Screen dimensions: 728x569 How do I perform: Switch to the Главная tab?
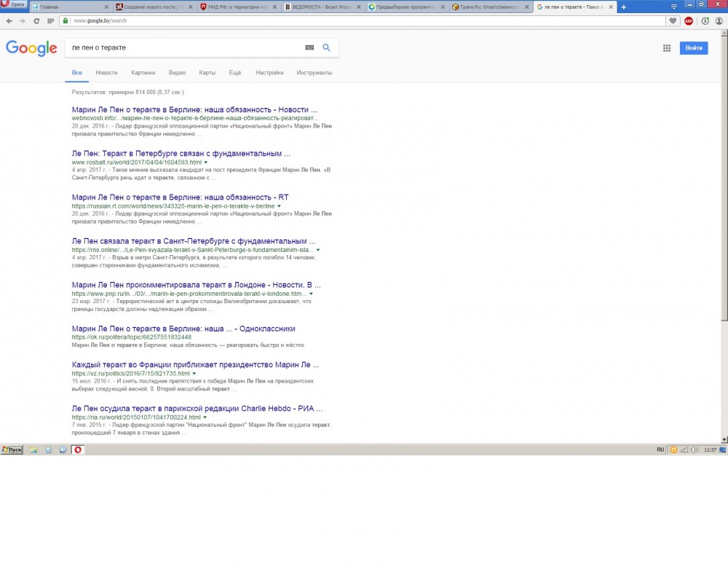[71, 7]
